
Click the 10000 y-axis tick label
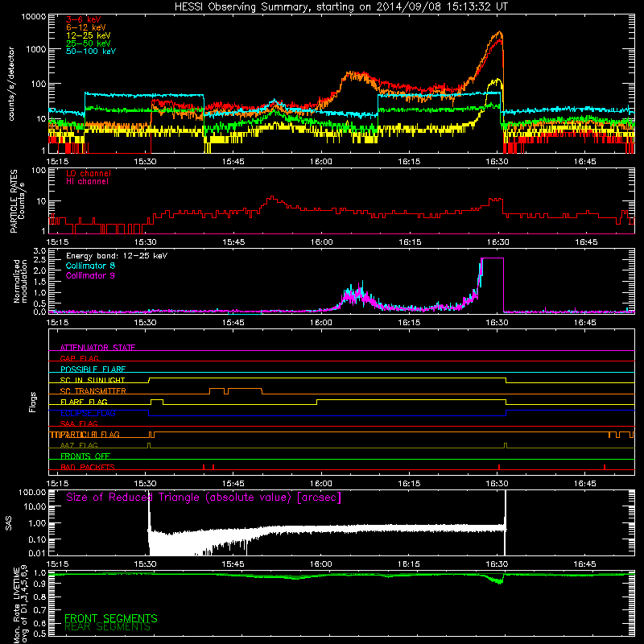tap(34, 17)
